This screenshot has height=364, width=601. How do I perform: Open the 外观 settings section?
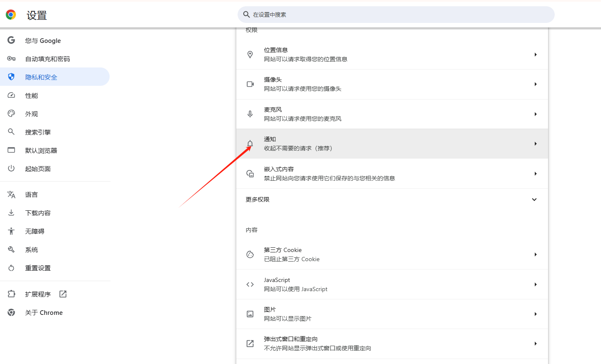55,114
